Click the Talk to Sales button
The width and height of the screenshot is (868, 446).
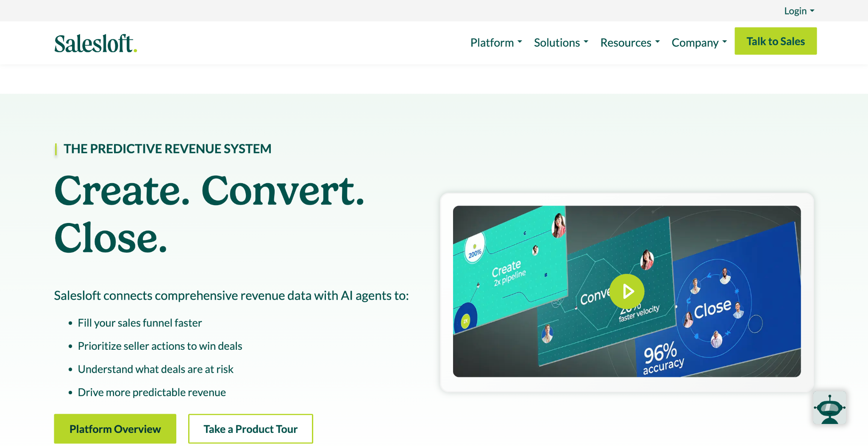click(x=775, y=41)
